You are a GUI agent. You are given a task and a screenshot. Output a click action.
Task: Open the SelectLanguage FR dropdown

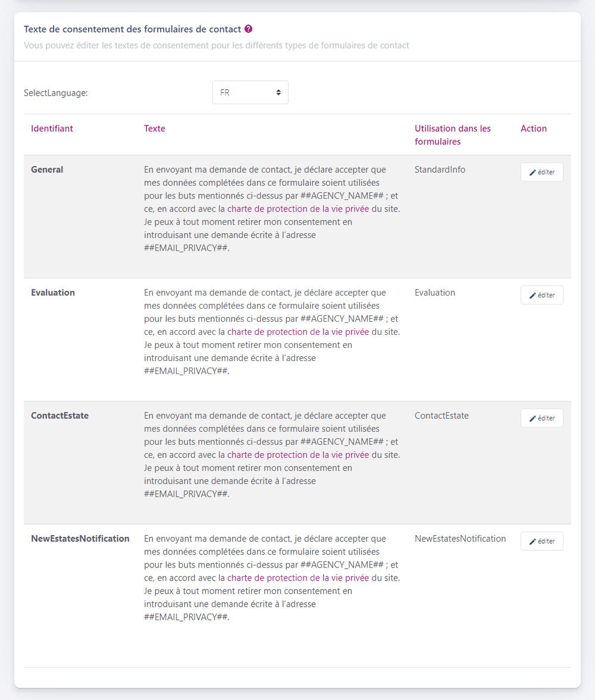coord(250,93)
